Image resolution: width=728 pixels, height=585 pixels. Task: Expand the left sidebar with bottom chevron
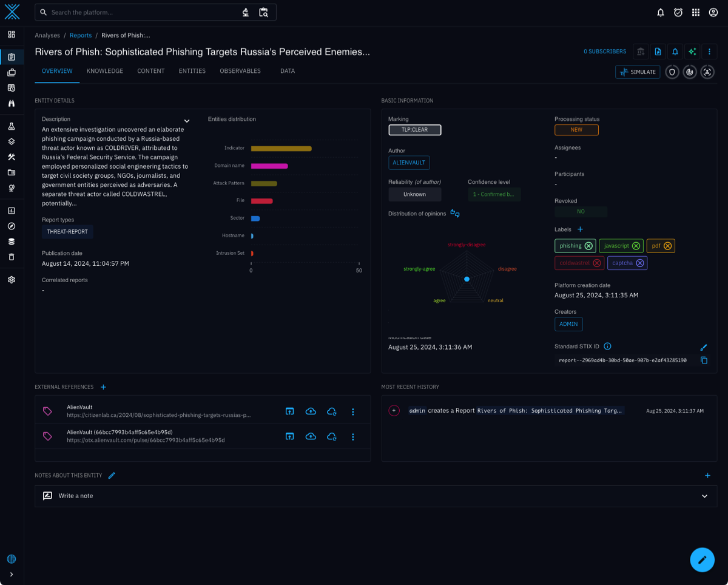12,574
